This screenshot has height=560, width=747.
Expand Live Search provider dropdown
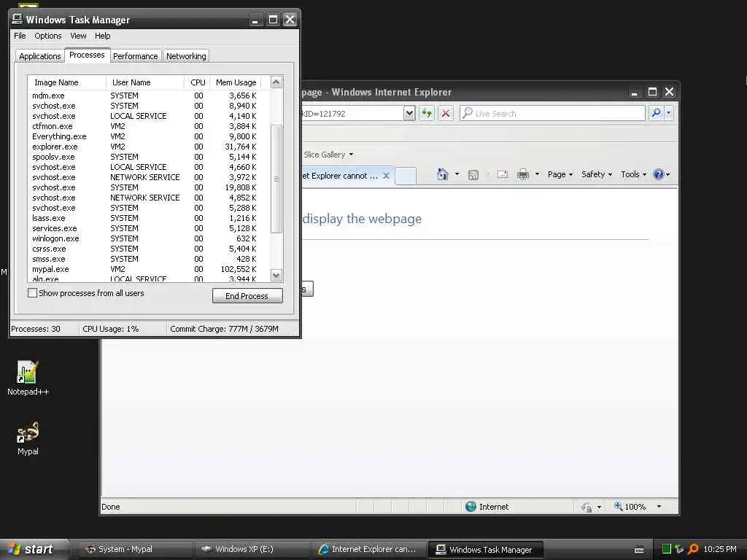(668, 113)
